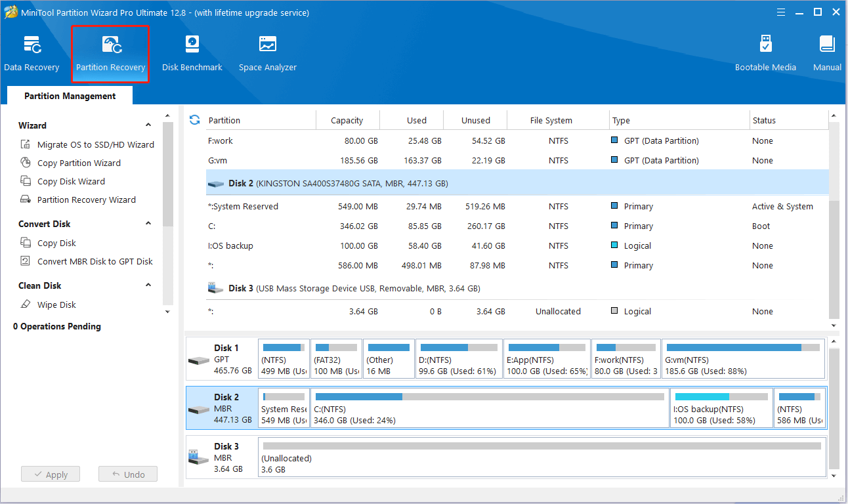
Task: Select Wipe Disk action
Action: coord(48,304)
